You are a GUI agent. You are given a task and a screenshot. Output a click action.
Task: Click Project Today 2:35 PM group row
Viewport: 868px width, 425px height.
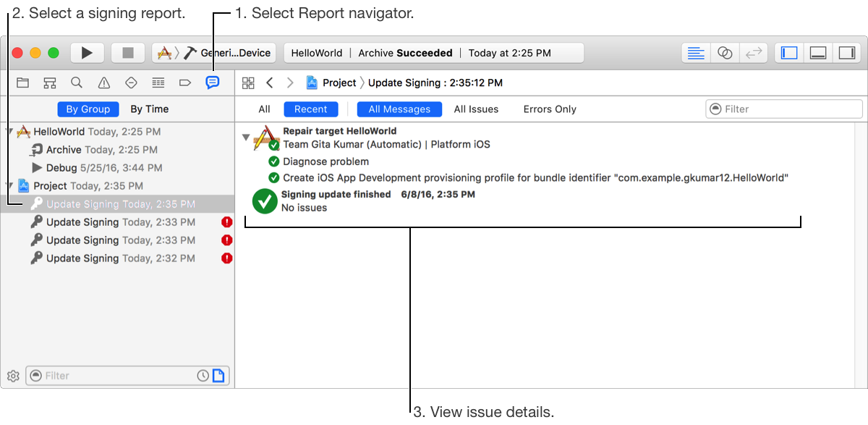click(117, 186)
